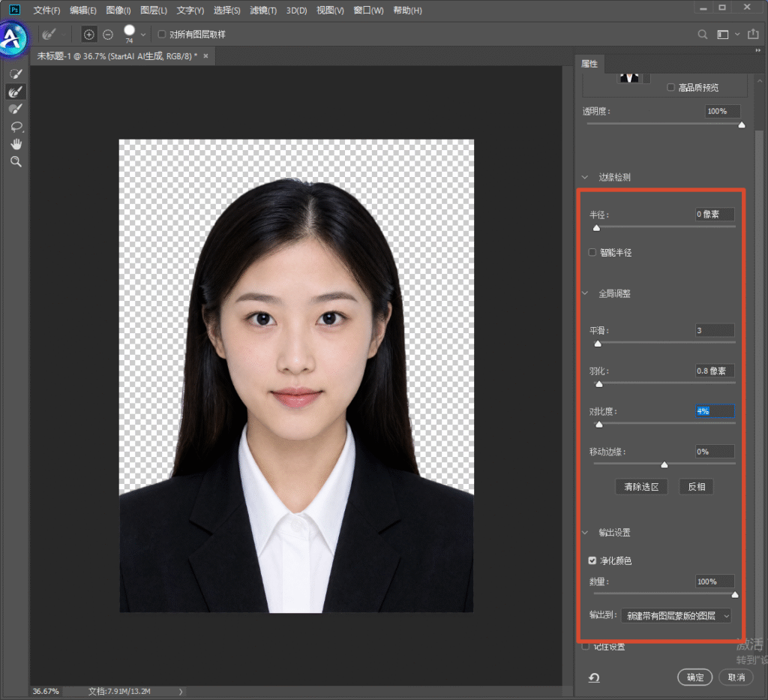Screen dimensions: 768x700
Task: Click the 确定 button
Action: (x=695, y=677)
